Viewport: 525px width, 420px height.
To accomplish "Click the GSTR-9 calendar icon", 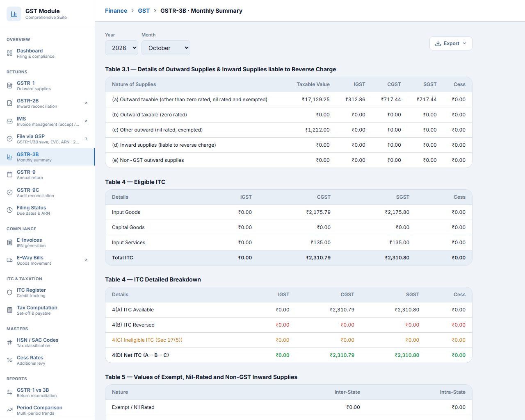I will tap(9, 175).
